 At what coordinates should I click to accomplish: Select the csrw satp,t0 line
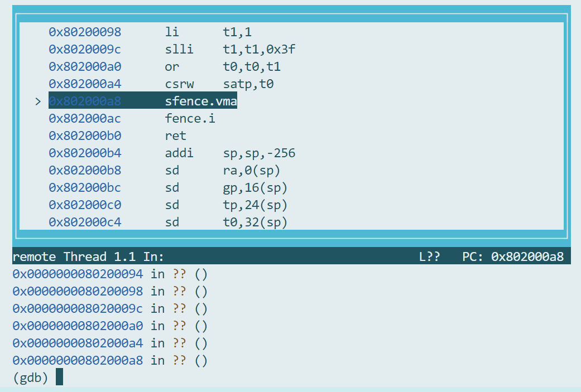point(219,84)
